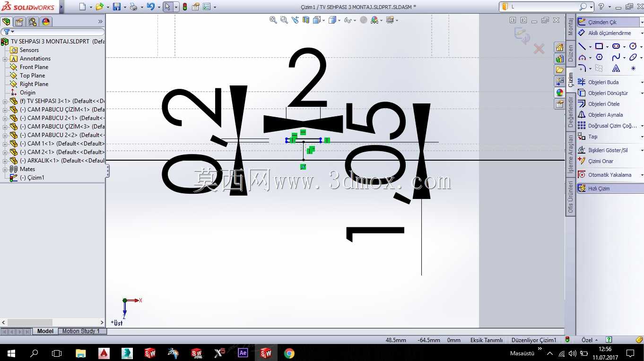Select the Polygon sketch tool

[x=599, y=57]
